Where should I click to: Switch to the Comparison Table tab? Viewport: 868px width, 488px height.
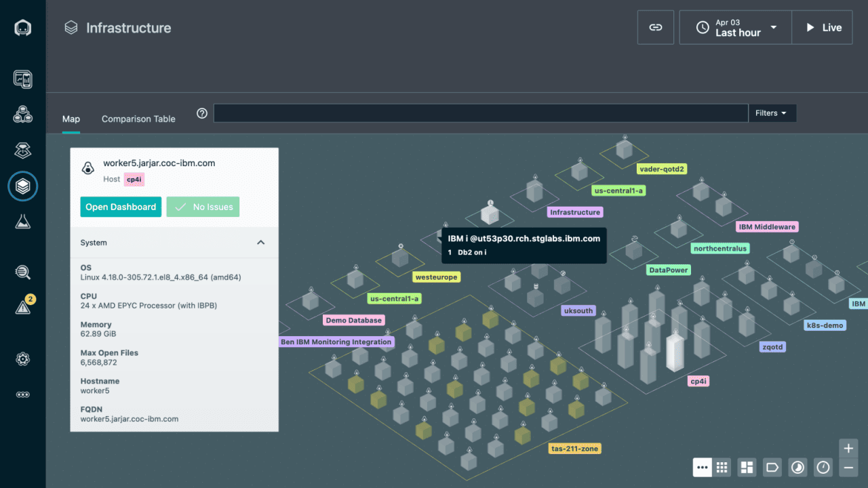pyautogui.click(x=138, y=119)
